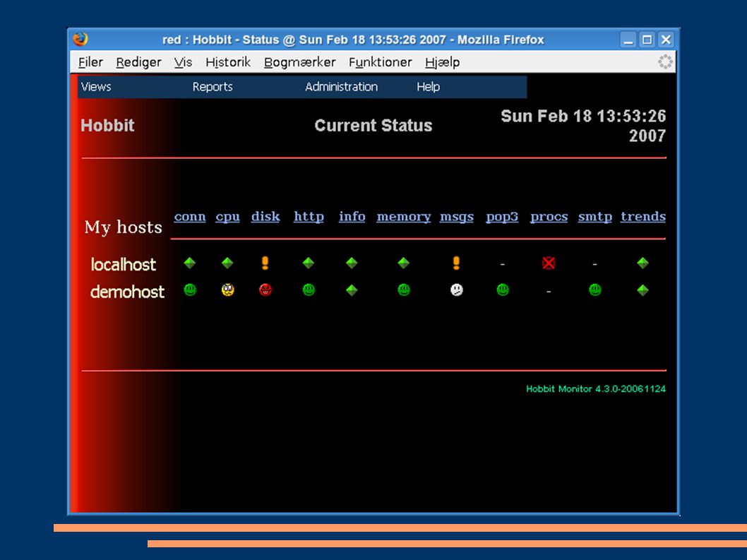Viewport: 747px width, 560px height.
Task: Click the Current Status heading
Action: [x=373, y=125]
